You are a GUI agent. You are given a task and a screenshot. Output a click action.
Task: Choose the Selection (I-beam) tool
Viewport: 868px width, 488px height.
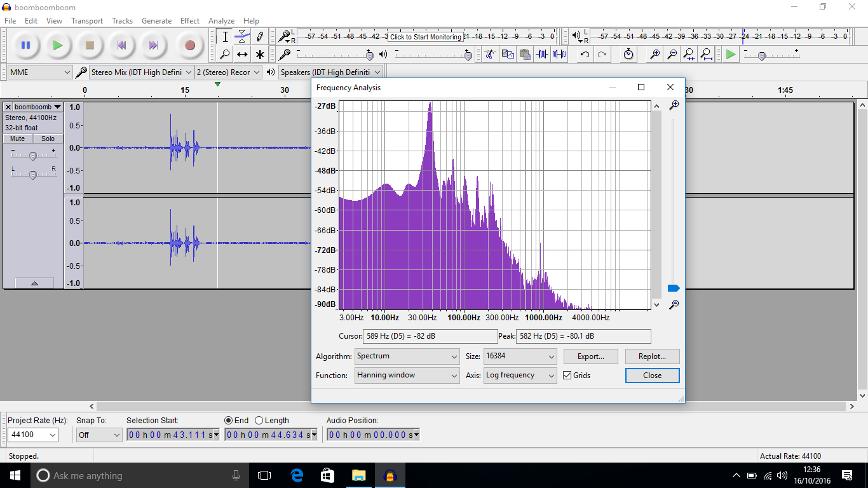(x=225, y=37)
